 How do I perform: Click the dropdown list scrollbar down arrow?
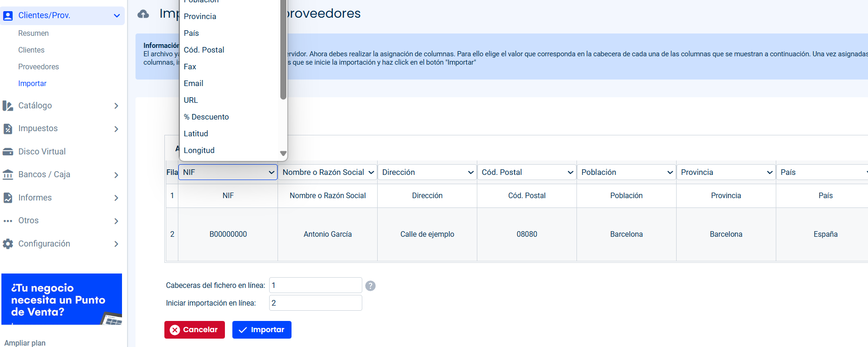click(x=283, y=153)
